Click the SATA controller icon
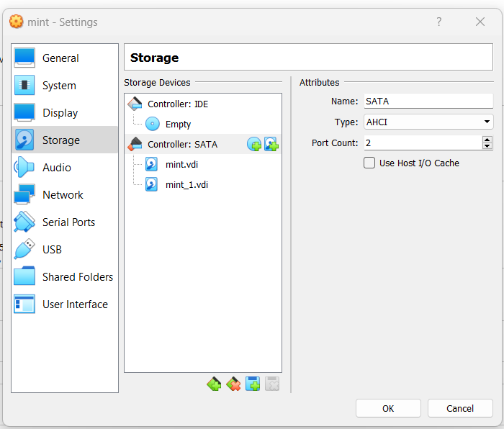This screenshot has width=504, height=429. click(135, 144)
